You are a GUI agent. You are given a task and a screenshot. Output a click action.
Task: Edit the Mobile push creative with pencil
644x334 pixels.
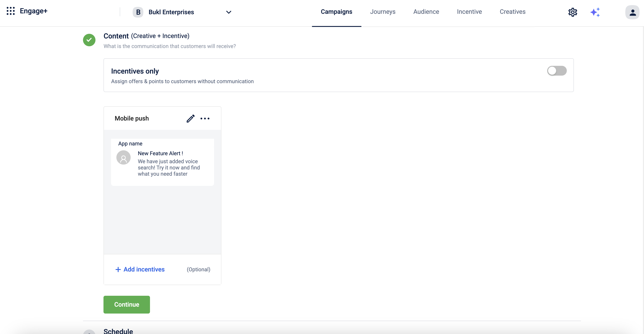(x=190, y=118)
